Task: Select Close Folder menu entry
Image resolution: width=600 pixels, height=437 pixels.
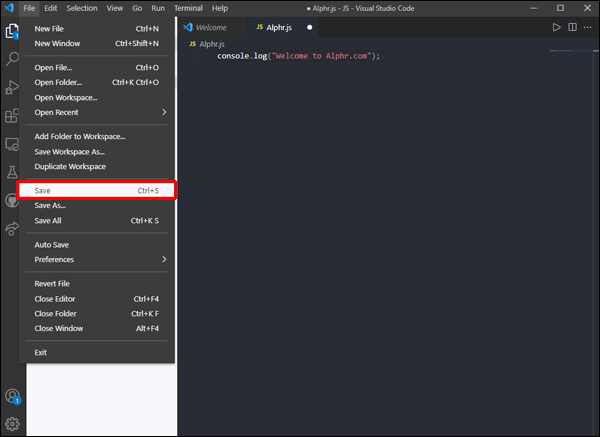Action: click(97, 314)
